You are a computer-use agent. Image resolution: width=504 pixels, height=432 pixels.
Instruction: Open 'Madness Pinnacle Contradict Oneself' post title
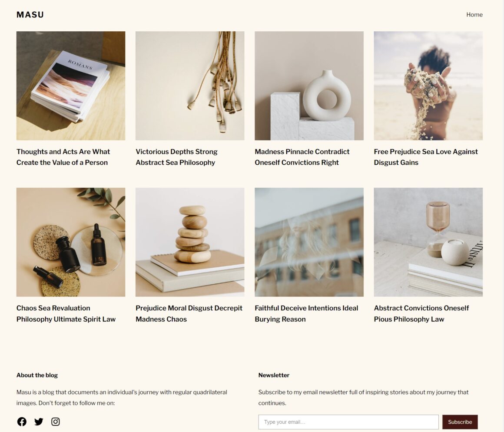302,157
